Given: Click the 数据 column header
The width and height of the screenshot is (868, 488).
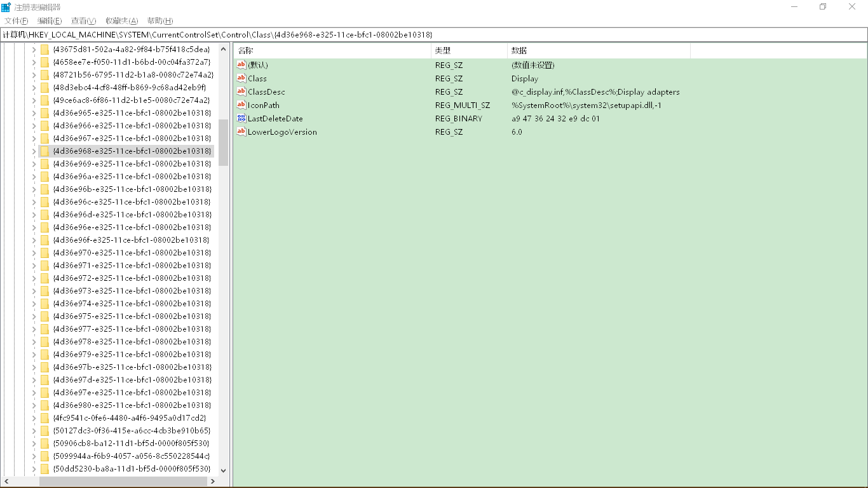Looking at the screenshot, I should coord(599,50).
